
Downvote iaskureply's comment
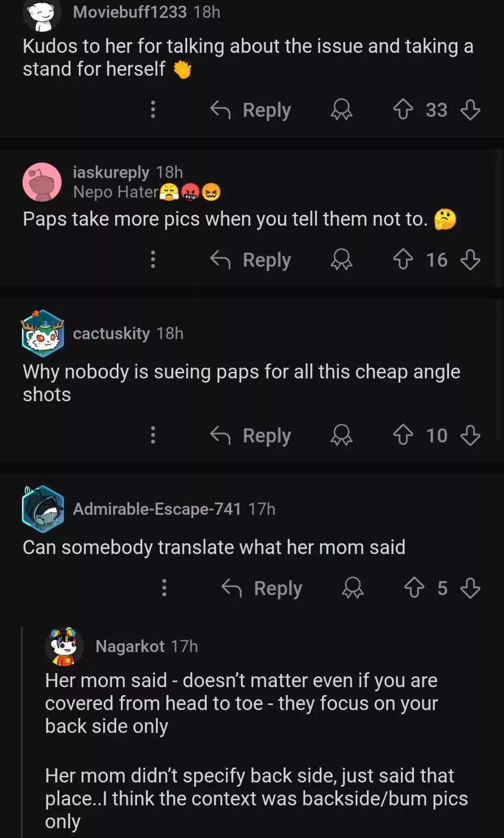click(470, 259)
